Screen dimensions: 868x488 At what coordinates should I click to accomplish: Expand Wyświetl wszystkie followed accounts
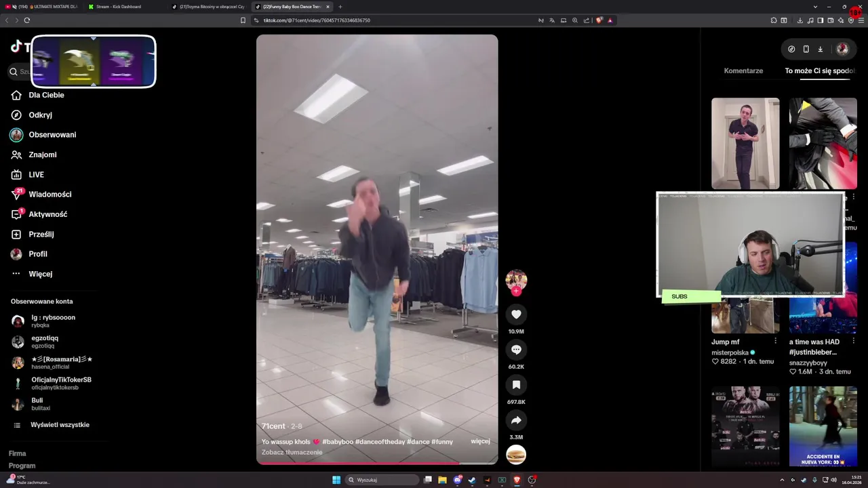pyautogui.click(x=60, y=425)
